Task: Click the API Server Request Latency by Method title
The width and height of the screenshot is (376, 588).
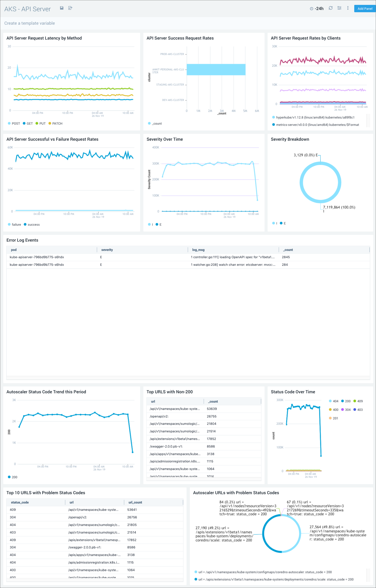Action: click(x=44, y=38)
